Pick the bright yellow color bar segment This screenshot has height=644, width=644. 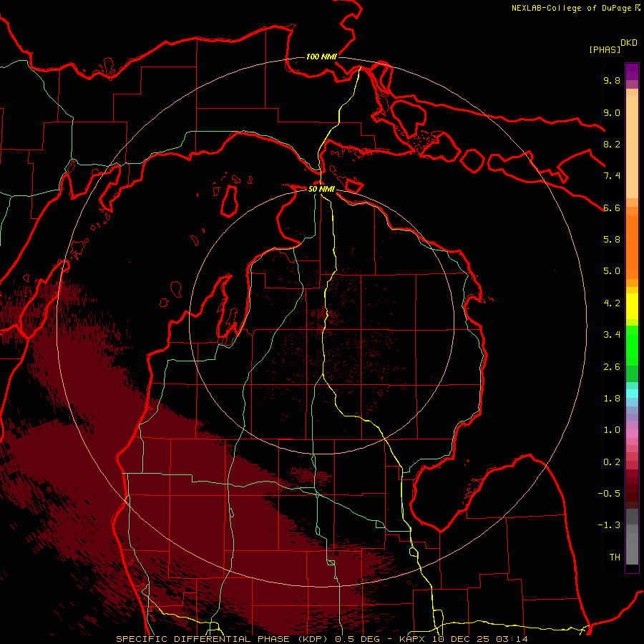point(632,306)
